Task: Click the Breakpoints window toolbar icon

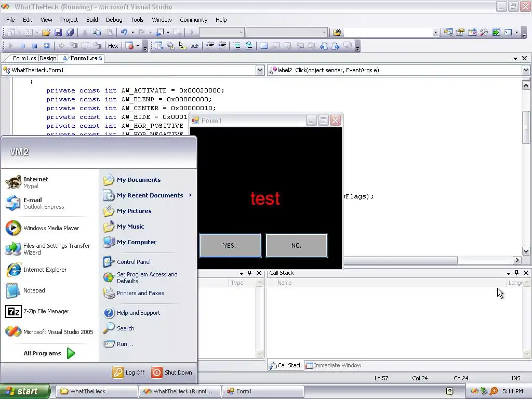Action: [x=129, y=46]
